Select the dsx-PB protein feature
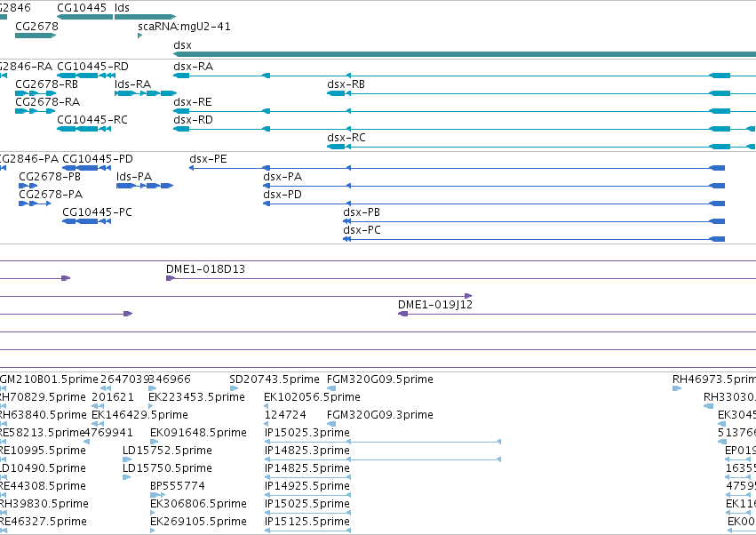The image size is (756, 535). (534, 221)
